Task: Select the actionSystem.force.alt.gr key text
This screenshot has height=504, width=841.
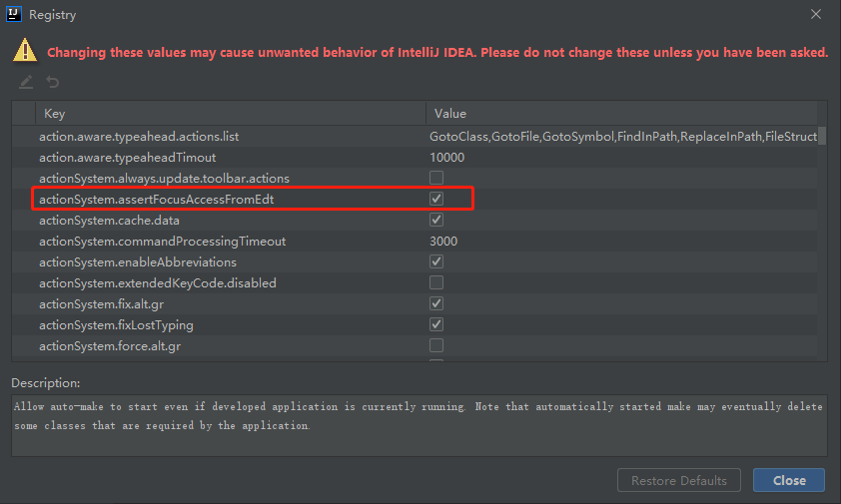Action: point(110,346)
